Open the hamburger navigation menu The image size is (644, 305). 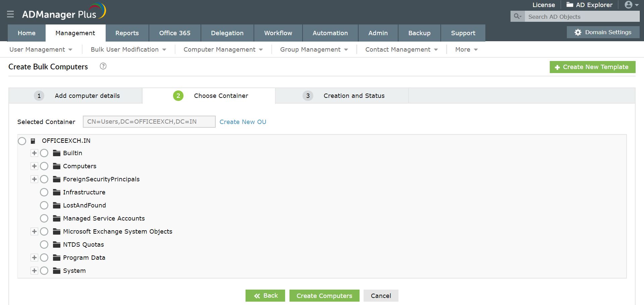coord(10,14)
